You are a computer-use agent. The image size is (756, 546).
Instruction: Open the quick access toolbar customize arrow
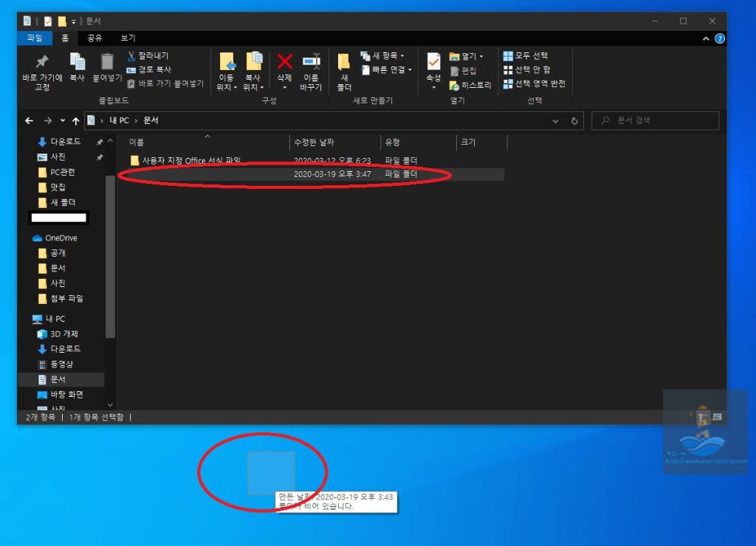coord(73,21)
